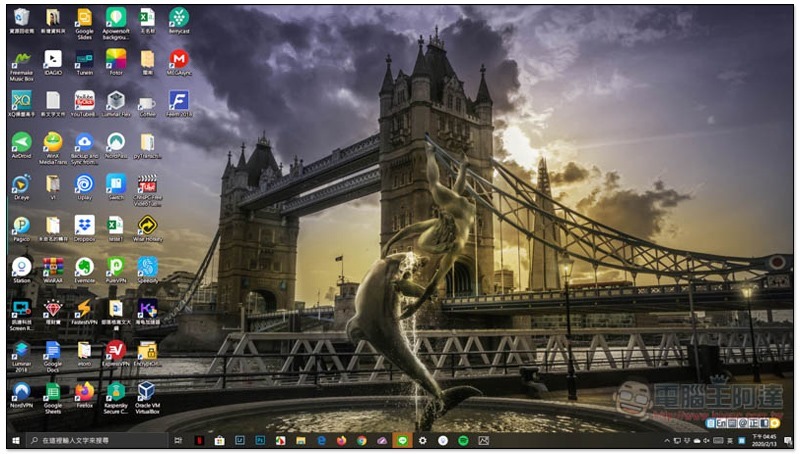Open the Switch desktop shortcut
The height and width of the screenshot is (454, 800).
pyautogui.click(x=116, y=187)
